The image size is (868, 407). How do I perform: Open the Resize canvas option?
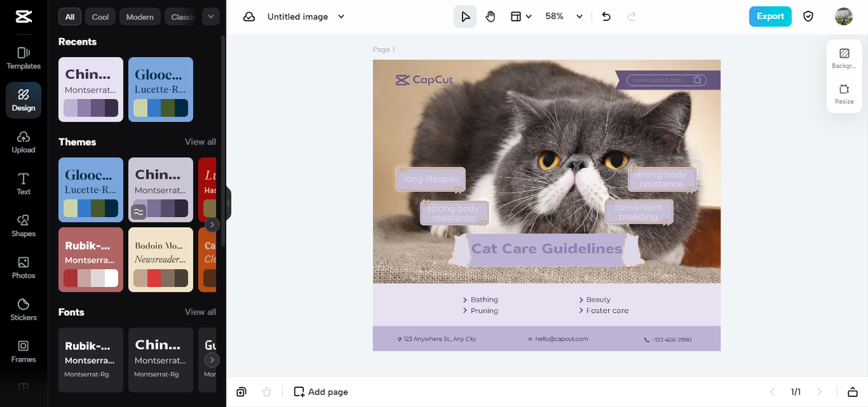(x=844, y=94)
